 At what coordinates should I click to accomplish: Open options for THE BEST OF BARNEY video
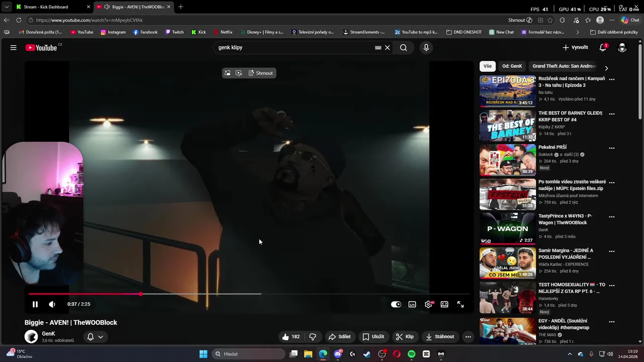click(x=612, y=114)
